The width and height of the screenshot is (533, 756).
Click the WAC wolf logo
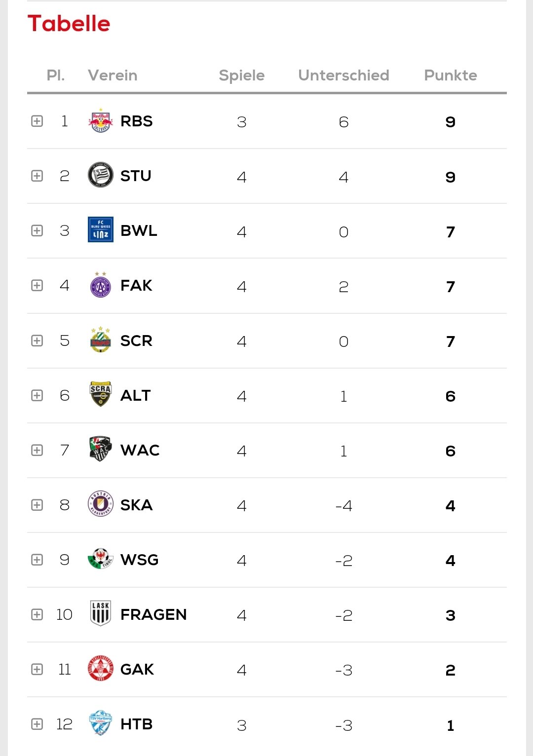[x=101, y=449]
